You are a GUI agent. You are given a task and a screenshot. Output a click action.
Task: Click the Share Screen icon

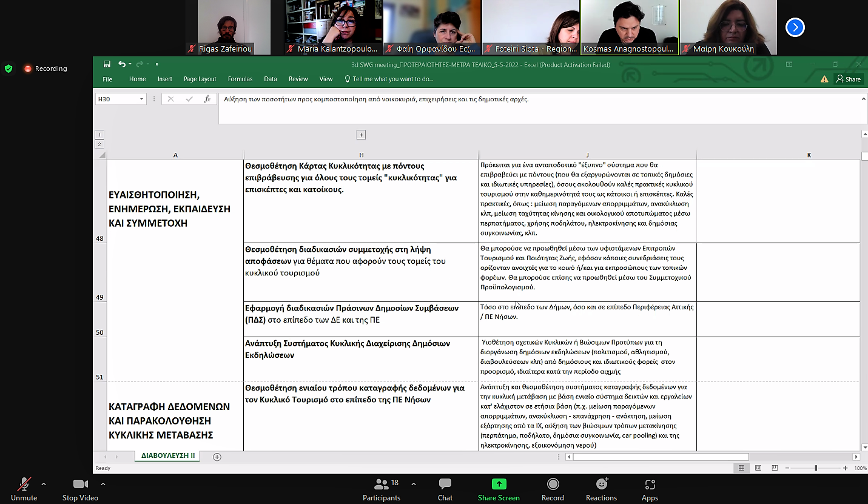click(499, 484)
